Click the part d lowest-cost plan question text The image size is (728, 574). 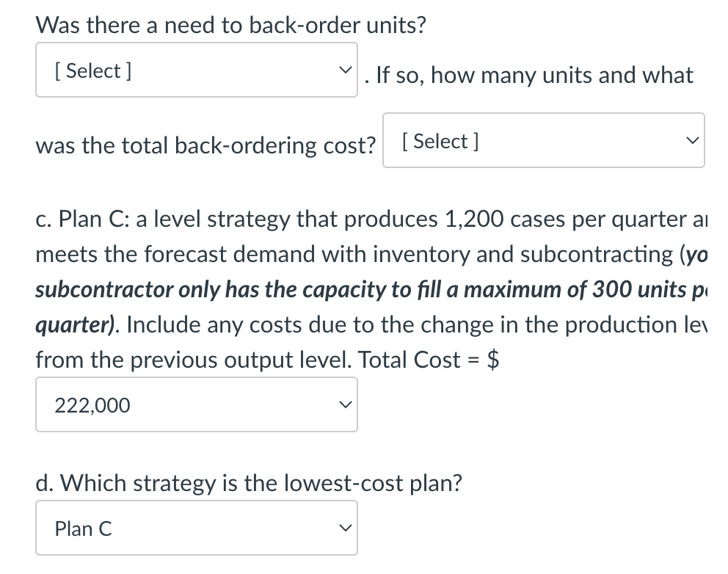248,483
